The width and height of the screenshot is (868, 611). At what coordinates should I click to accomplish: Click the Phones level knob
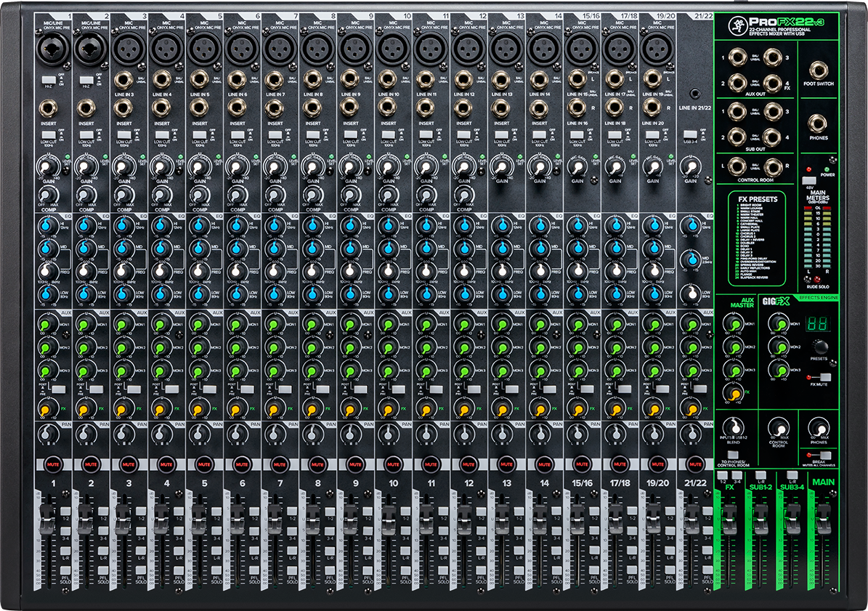819,426
